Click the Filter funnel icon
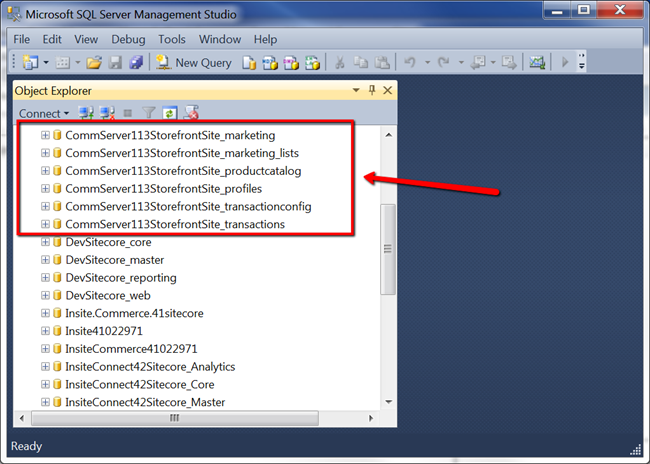Viewport: 650px width, 464px height. (148, 113)
